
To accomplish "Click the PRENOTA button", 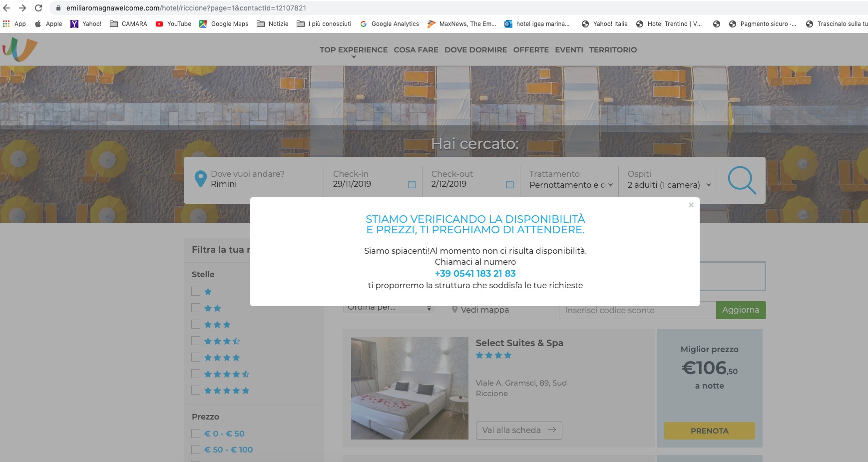I will click(709, 431).
